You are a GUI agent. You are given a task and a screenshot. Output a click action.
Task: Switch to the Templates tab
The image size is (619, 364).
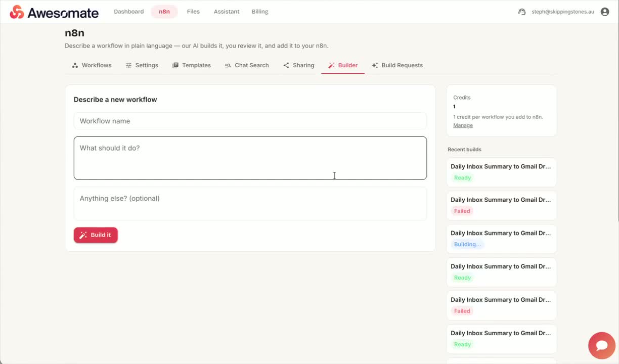point(192,65)
